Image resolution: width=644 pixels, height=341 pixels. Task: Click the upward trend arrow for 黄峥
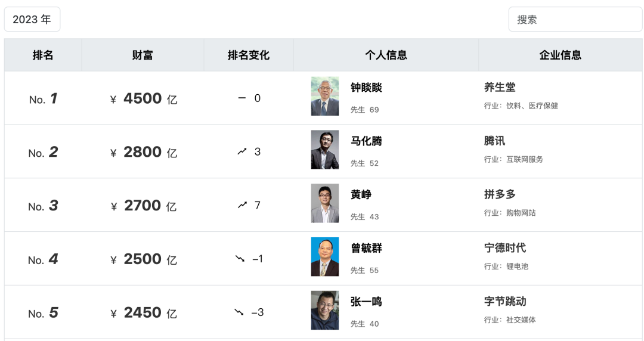(x=241, y=206)
